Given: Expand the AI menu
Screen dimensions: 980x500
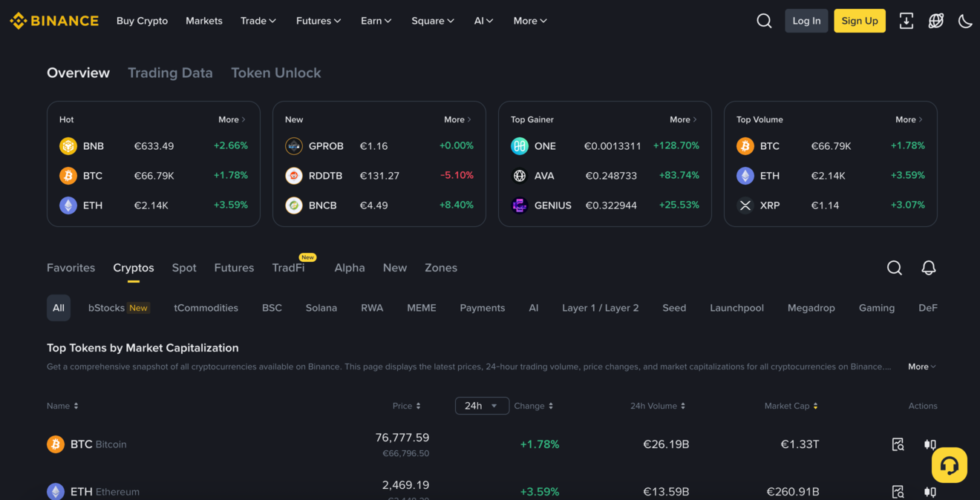Looking at the screenshot, I should pyautogui.click(x=484, y=21).
